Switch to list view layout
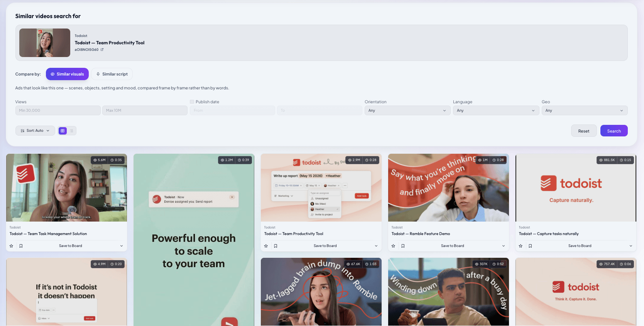The height and width of the screenshot is (326, 644). [x=71, y=131]
